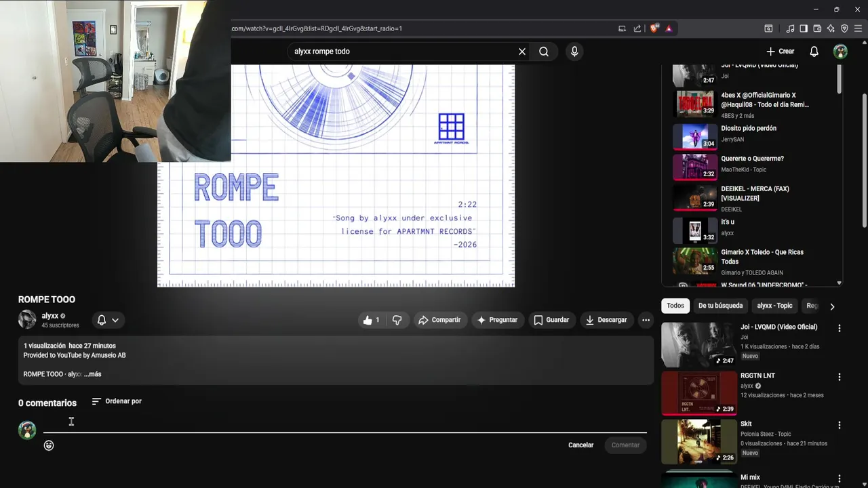
Task: Click the share page icon in address bar
Action: [x=637, y=28]
